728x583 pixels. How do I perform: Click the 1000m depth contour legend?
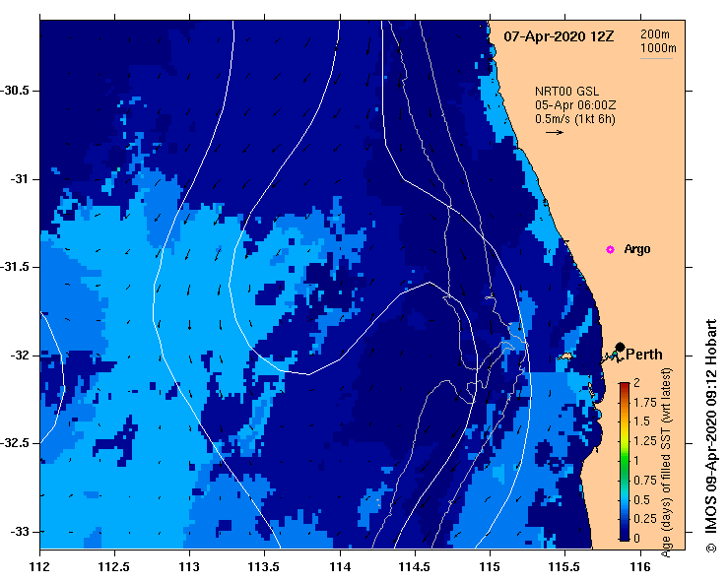tap(658, 48)
